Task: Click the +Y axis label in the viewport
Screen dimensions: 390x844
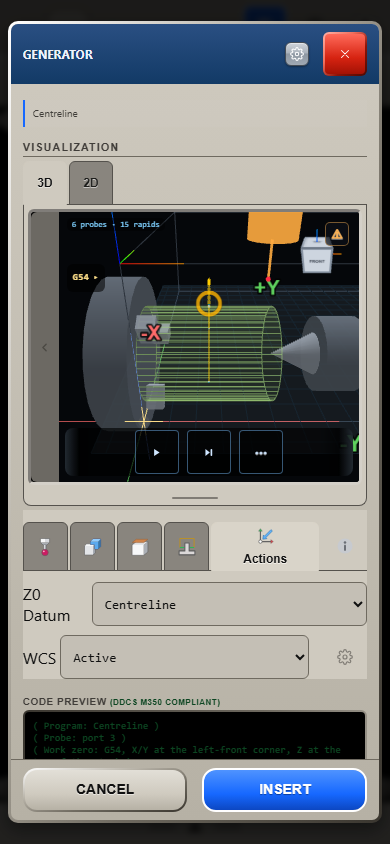Action: click(x=267, y=287)
